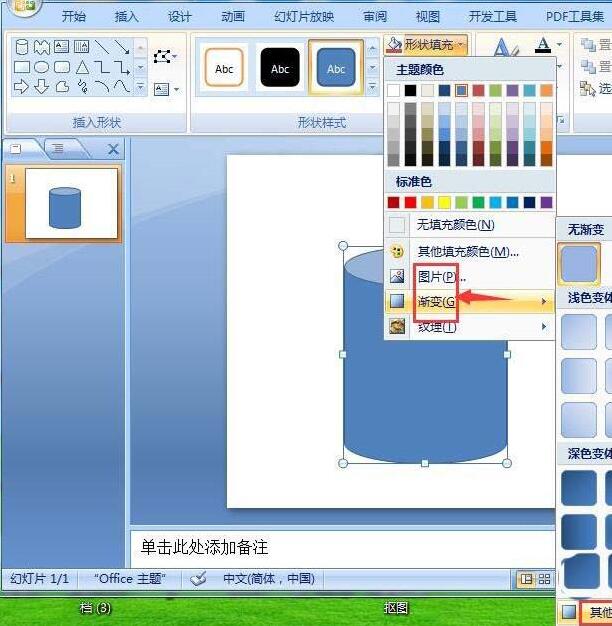Image resolution: width=612 pixels, height=626 pixels.
Task: Pick the rectangle shape
Action: point(22,67)
